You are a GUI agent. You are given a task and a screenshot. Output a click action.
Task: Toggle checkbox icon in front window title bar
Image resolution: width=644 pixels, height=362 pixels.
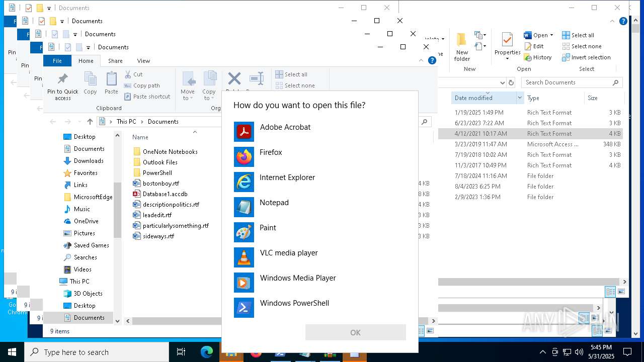coord(68,47)
